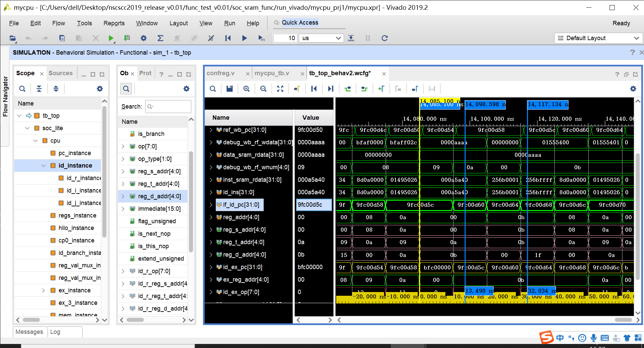Expand the if_id_pc[31:0] signal

(x=211, y=205)
